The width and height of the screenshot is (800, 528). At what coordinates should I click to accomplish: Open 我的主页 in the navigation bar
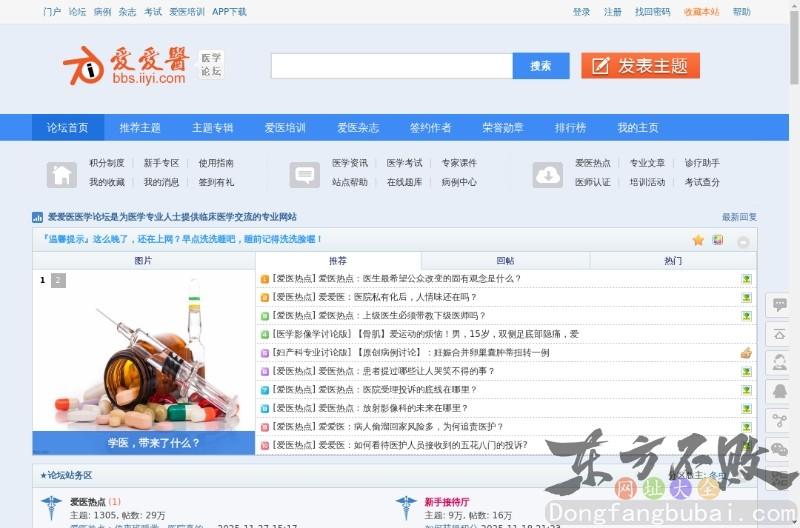[638, 128]
